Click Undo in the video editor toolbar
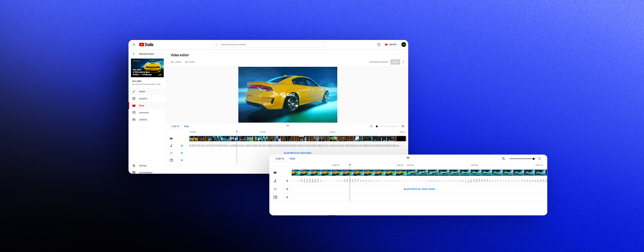This screenshot has width=644, height=252. coord(176,62)
